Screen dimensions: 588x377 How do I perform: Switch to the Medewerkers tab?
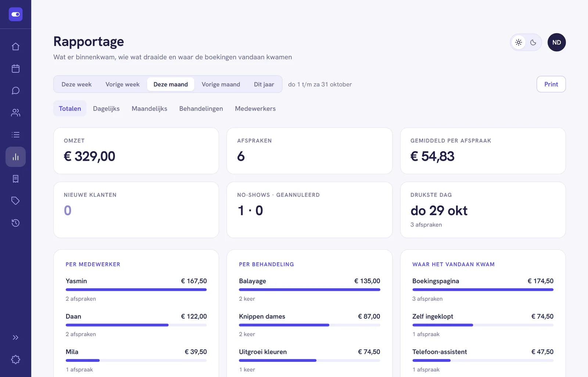pyautogui.click(x=255, y=109)
